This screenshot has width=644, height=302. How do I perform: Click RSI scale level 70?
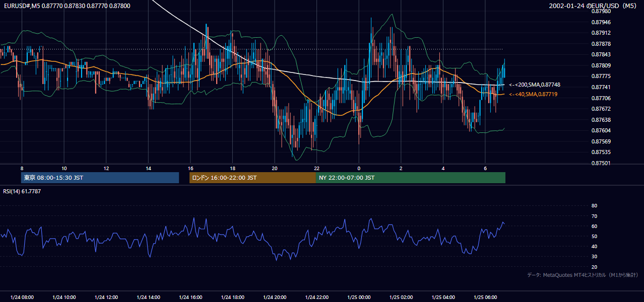(594, 216)
